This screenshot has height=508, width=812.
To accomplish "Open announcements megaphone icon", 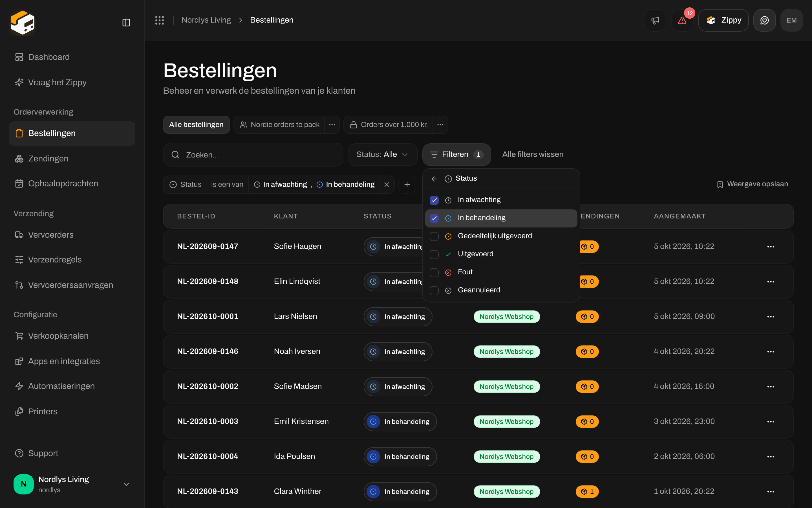I will click(655, 20).
